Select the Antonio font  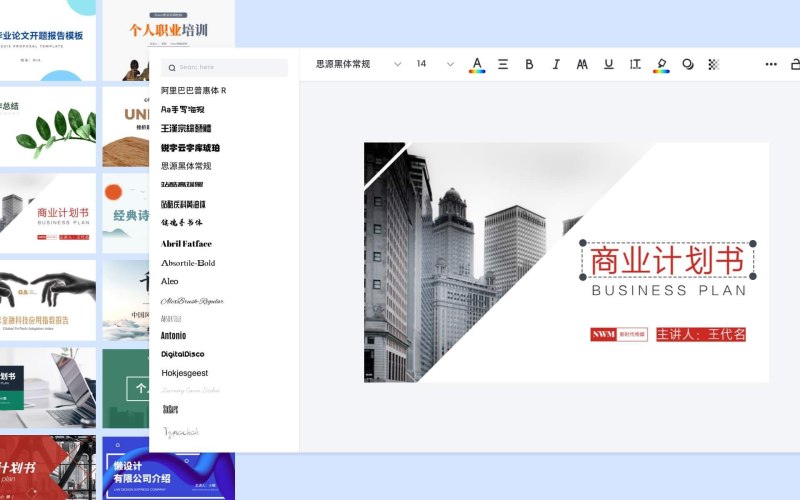[173, 336]
